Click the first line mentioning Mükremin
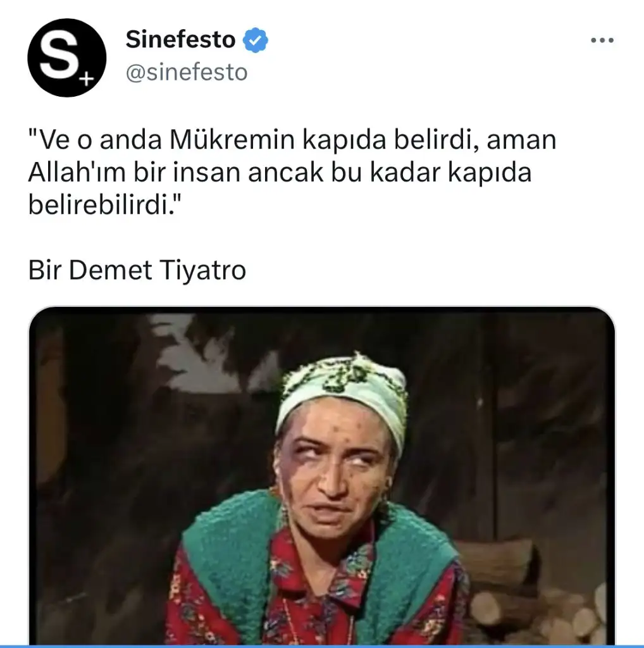The width and height of the screenshot is (644, 648). [x=292, y=140]
